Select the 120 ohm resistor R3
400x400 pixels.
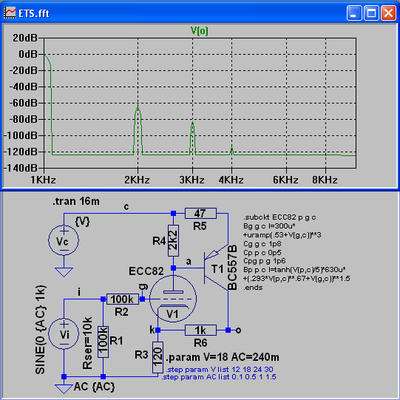pos(158,357)
